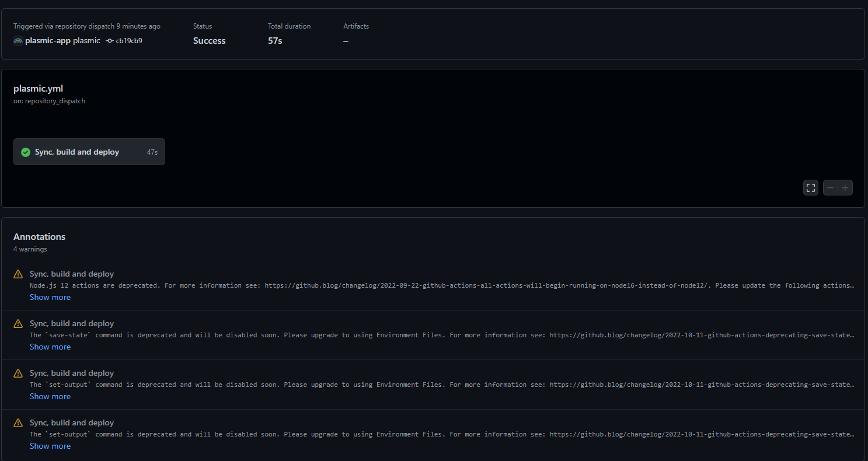Image resolution: width=868 pixels, height=461 pixels.
Task: Click the plasmic branch label
Action: (x=86, y=41)
